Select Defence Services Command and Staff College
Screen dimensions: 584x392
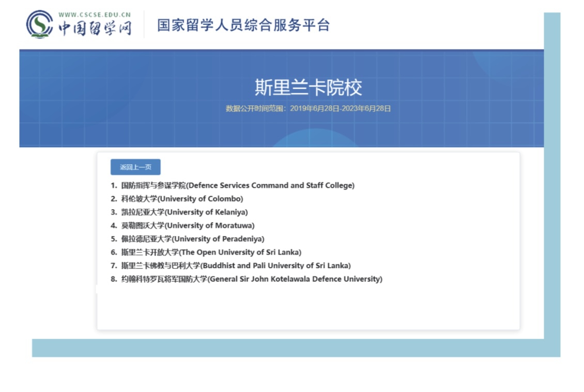tap(238, 185)
